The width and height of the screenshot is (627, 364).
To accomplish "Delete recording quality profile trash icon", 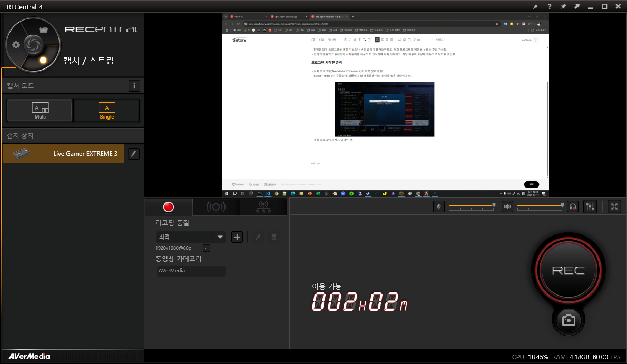I will pos(274,237).
